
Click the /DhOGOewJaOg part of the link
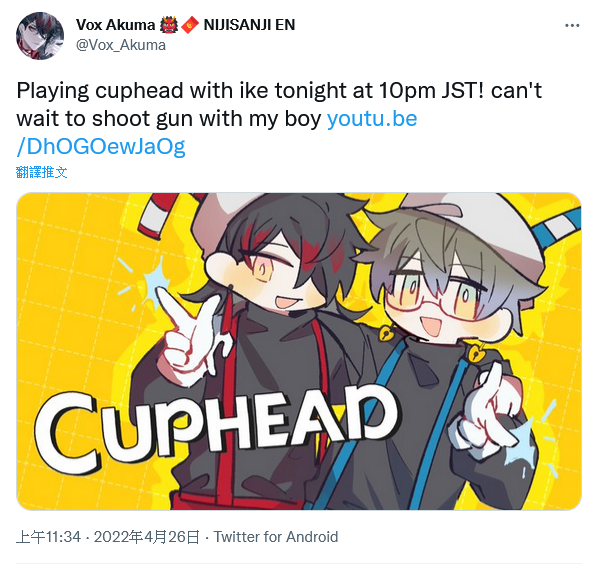[101, 147]
